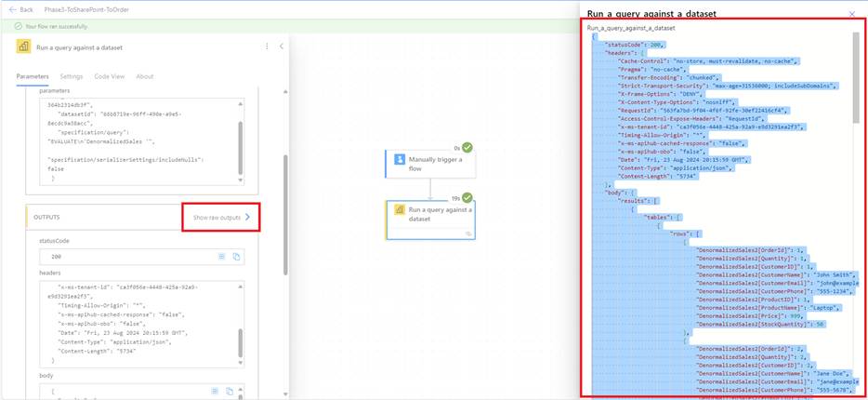This screenshot has height=400, width=868.
Task: Click the success check icon in banner
Action: (19, 26)
